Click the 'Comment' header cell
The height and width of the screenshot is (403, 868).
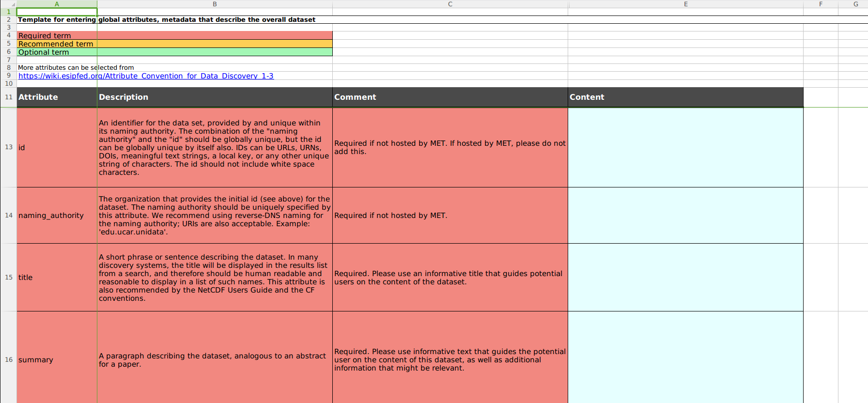[450, 97]
